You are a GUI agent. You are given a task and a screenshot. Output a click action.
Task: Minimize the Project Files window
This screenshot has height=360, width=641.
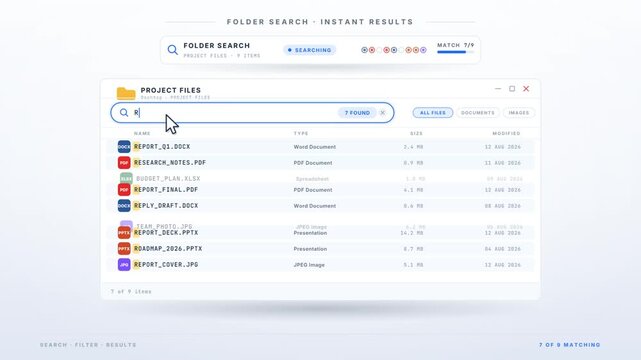click(x=498, y=89)
